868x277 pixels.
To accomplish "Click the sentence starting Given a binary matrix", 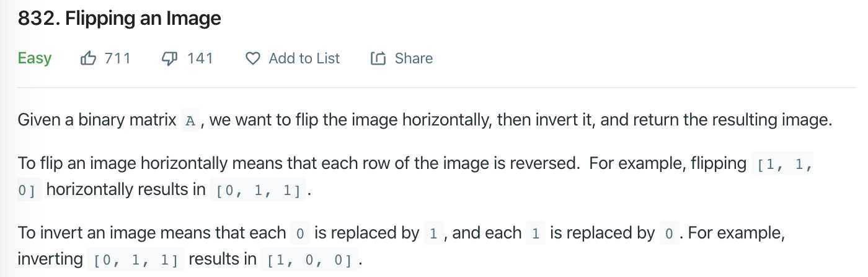I will pyautogui.click(x=425, y=120).
